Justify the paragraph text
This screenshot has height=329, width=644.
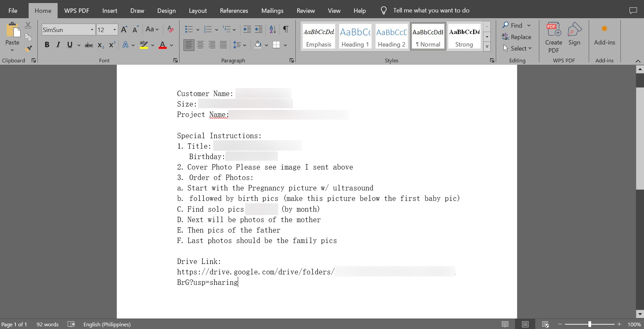tap(223, 45)
